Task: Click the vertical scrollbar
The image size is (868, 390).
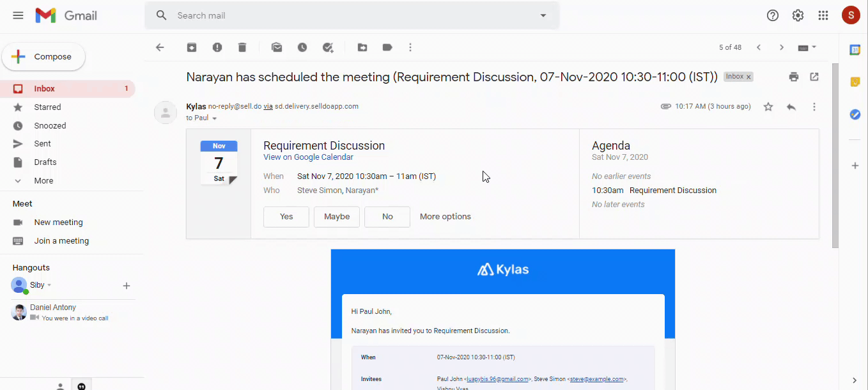Action: tap(835, 155)
